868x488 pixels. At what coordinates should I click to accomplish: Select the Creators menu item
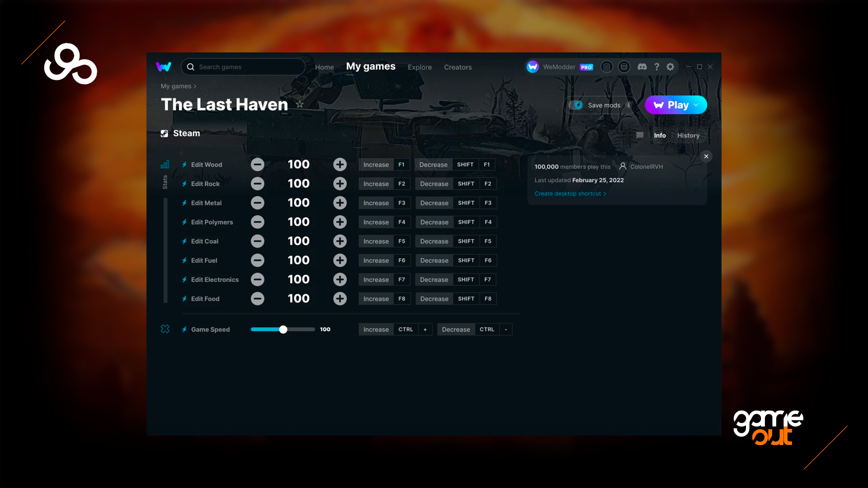[458, 67]
